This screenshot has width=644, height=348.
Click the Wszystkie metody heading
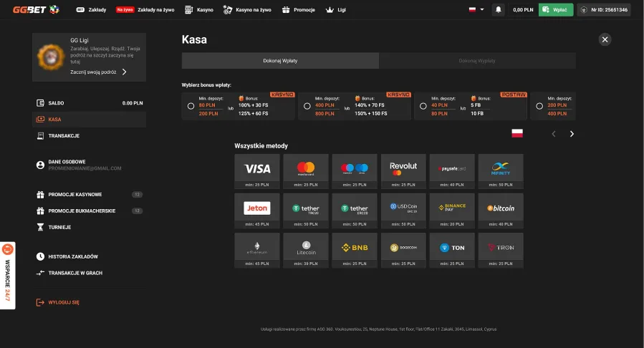[x=261, y=145]
